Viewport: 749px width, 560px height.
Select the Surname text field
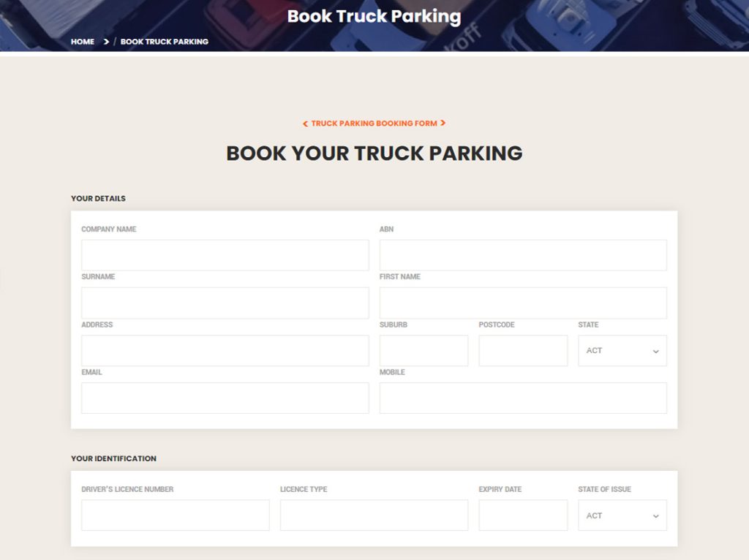[225, 303]
